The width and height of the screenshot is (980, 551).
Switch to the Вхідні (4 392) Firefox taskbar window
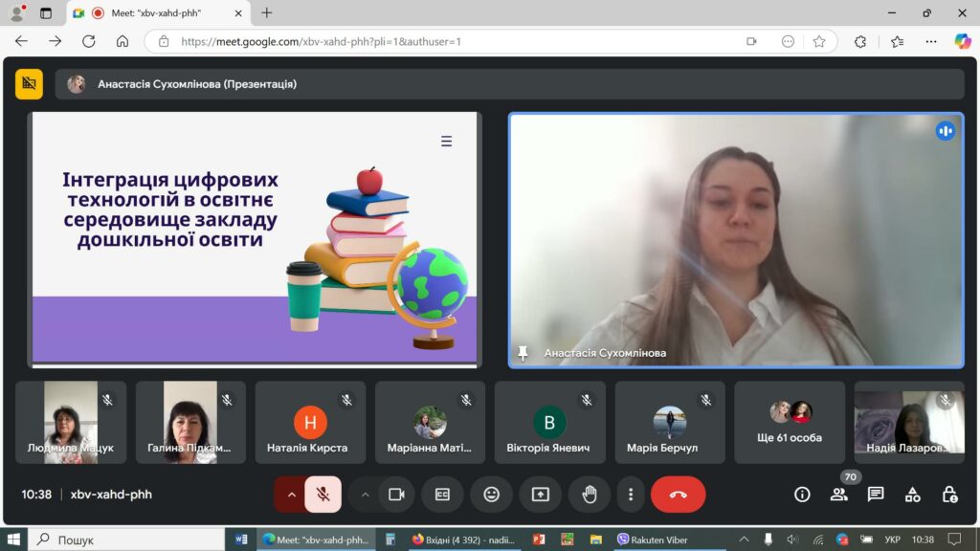[462, 540]
